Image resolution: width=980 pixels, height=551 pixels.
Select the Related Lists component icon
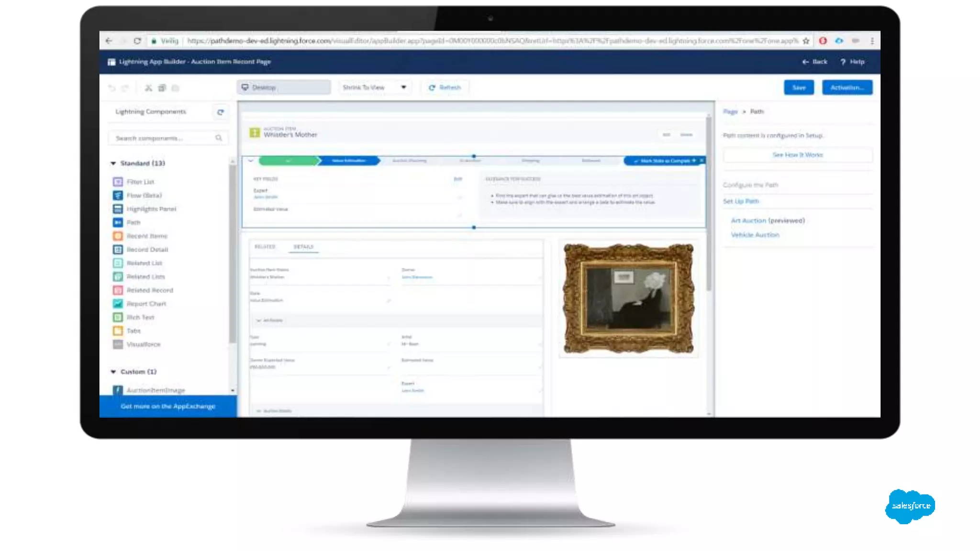coord(118,277)
